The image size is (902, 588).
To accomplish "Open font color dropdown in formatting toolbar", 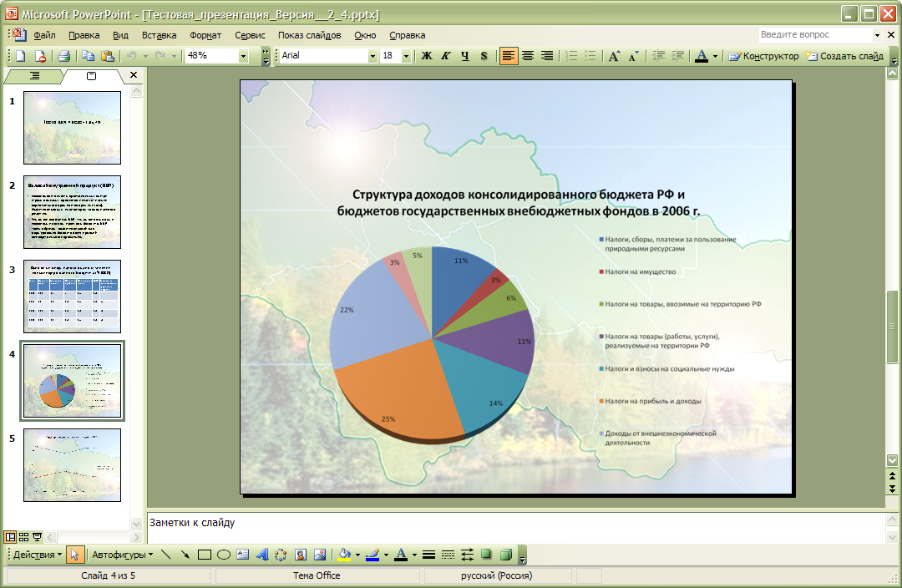I will 715,56.
